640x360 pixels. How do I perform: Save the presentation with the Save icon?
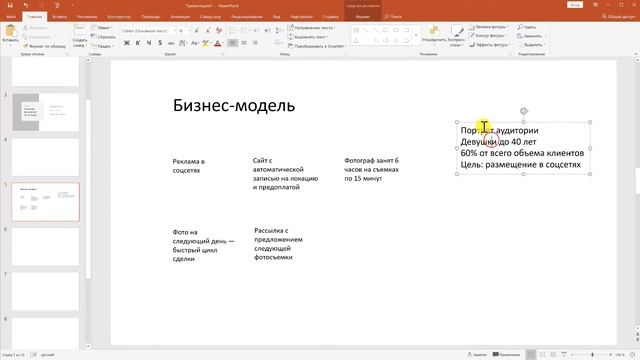coord(10,5)
